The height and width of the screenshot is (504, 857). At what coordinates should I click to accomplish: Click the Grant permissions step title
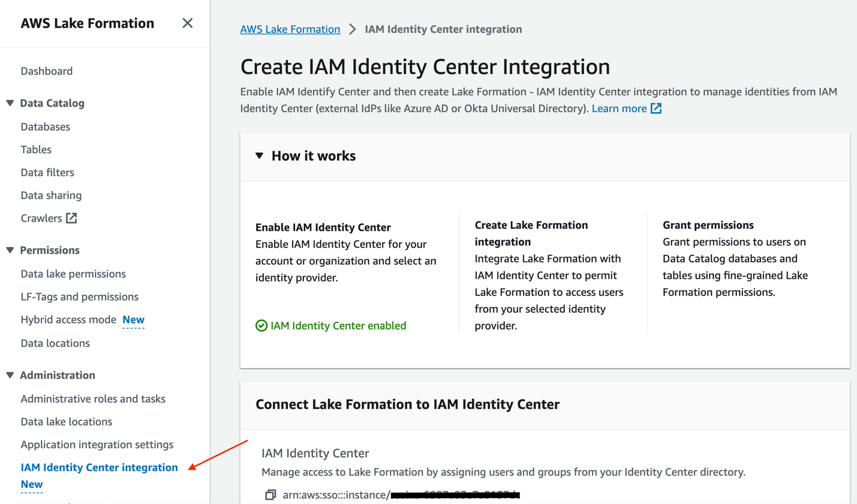click(708, 225)
